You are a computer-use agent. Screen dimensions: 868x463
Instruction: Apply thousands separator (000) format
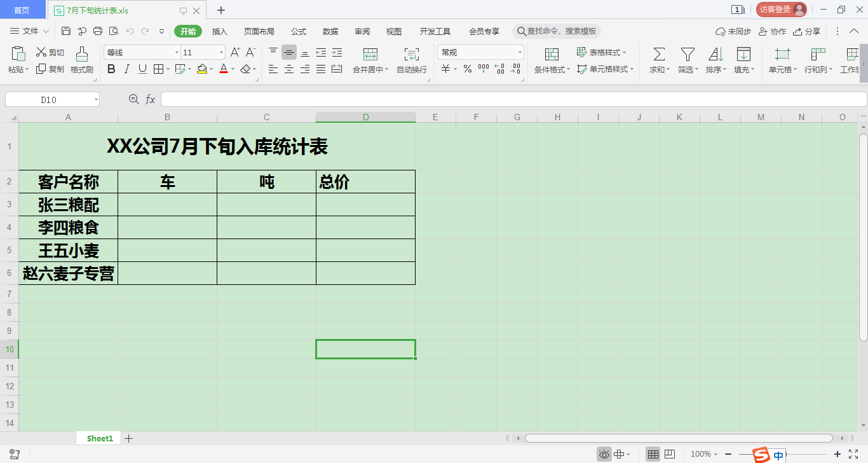(x=484, y=69)
